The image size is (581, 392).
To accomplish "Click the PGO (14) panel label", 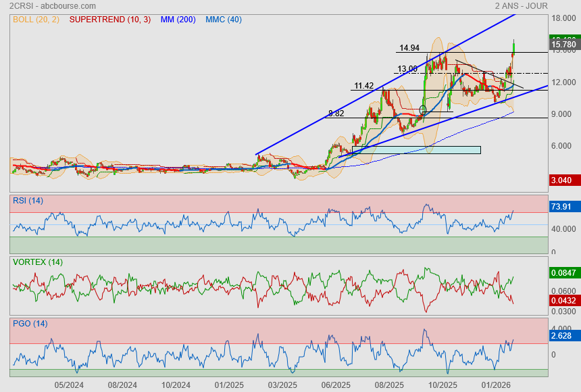I will (30, 324).
